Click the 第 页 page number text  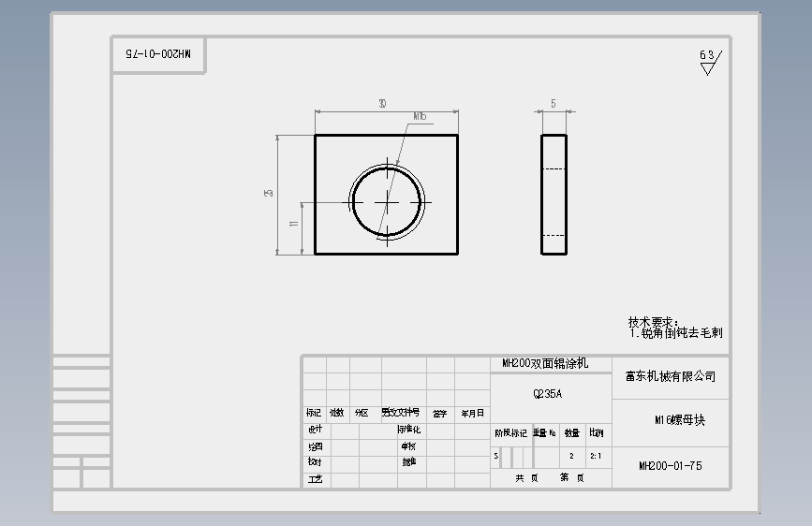coord(571,477)
